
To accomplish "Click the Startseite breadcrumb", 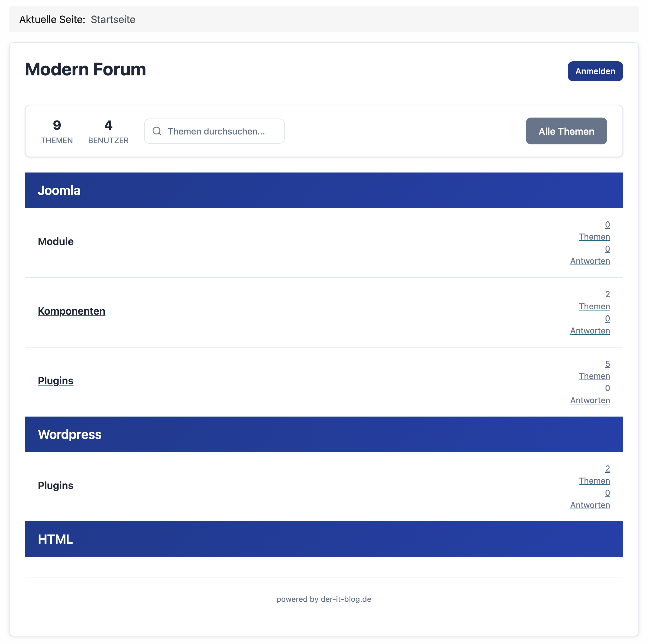I will [x=113, y=19].
